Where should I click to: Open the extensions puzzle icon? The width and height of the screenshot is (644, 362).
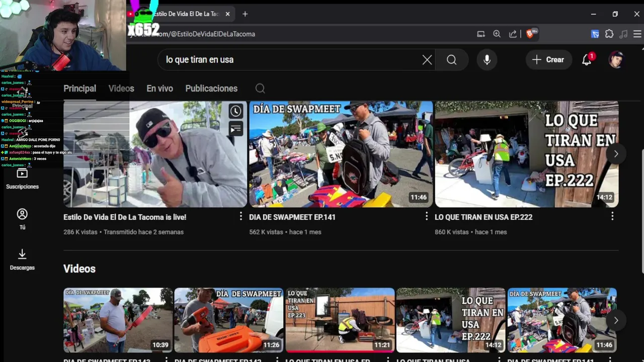tap(609, 34)
